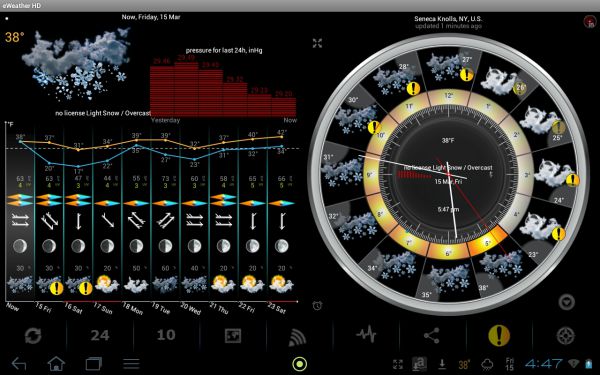Open the earthquake pulse graph icon

tap(366, 335)
